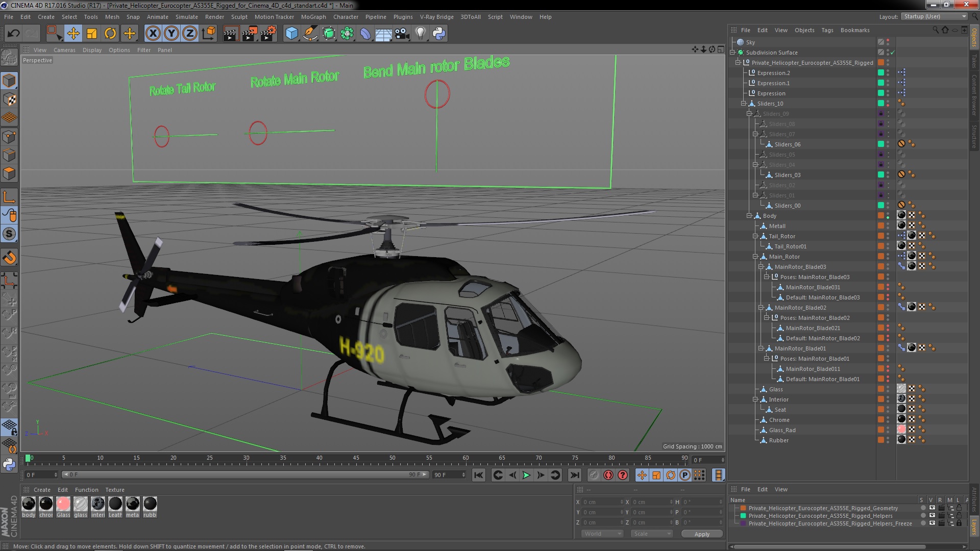Toggle X-axis lock button
The width and height of the screenshot is (980, 551).
(x=153, y=34)
